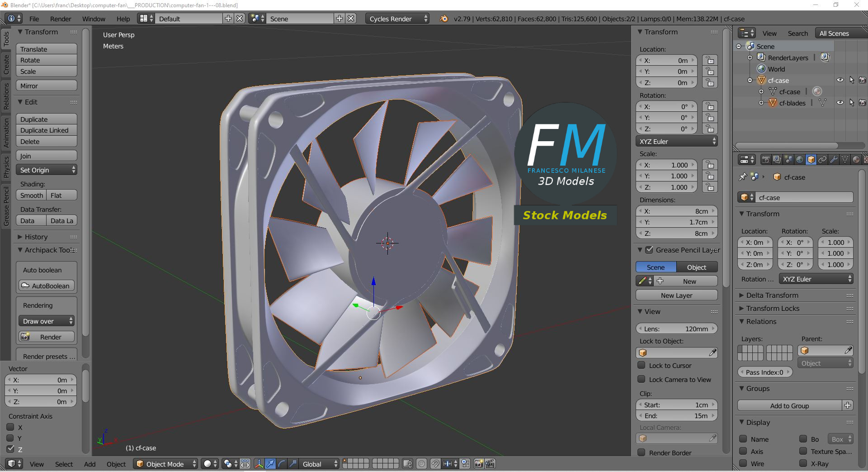Click the pin icon in properties breadcrumb
868x472 pixels.
(x=742, y=177)
